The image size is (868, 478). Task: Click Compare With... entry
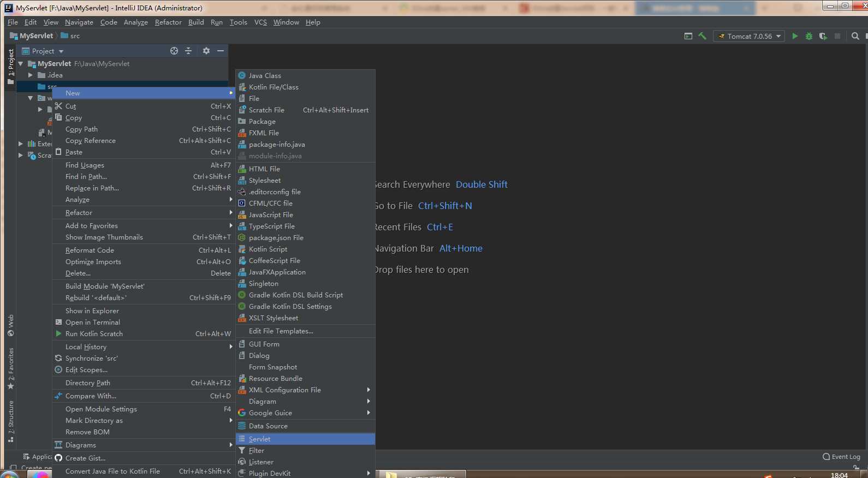click(143, 396)
